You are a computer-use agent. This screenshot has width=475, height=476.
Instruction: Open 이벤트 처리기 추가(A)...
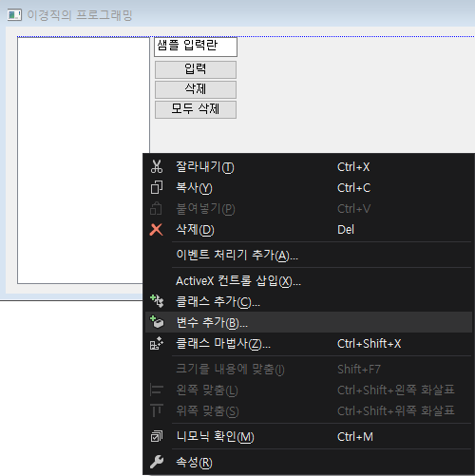(309, 255)
